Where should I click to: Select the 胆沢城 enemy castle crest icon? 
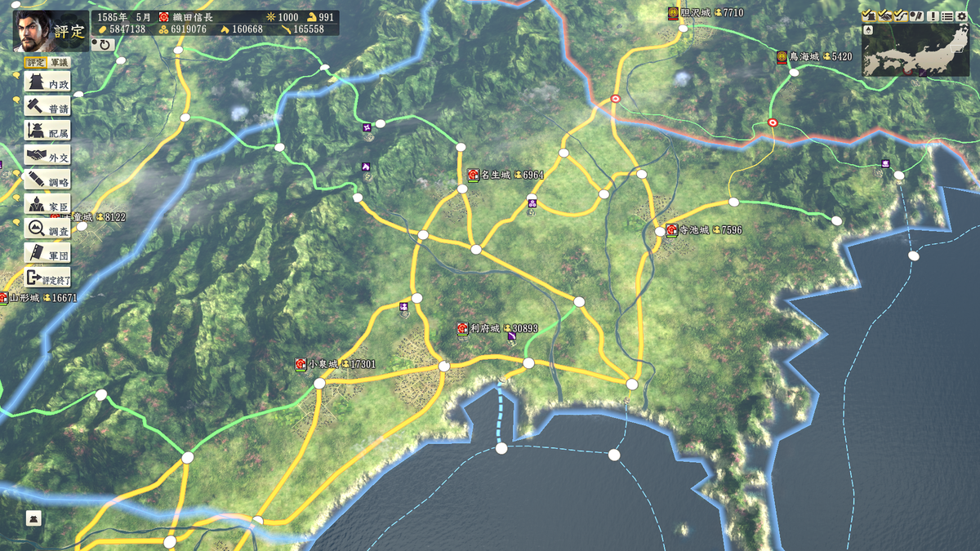click(673, 13)
